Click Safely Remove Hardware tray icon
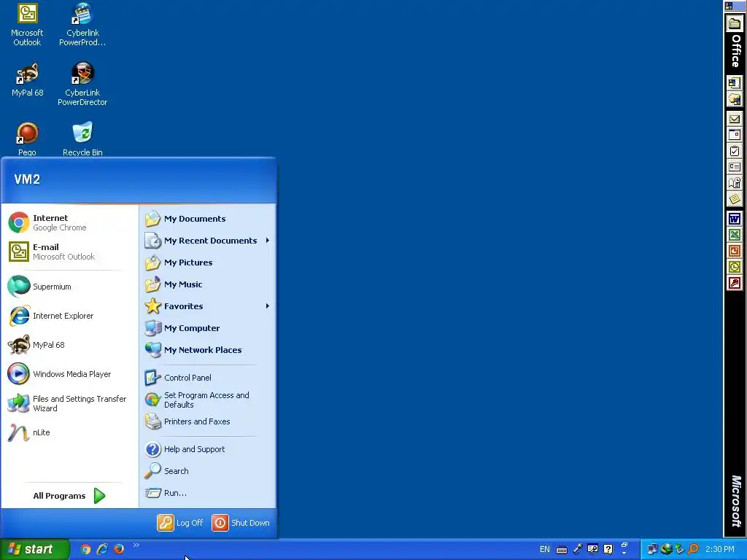This screenshot has width=747, height=560. click(679, 550)
